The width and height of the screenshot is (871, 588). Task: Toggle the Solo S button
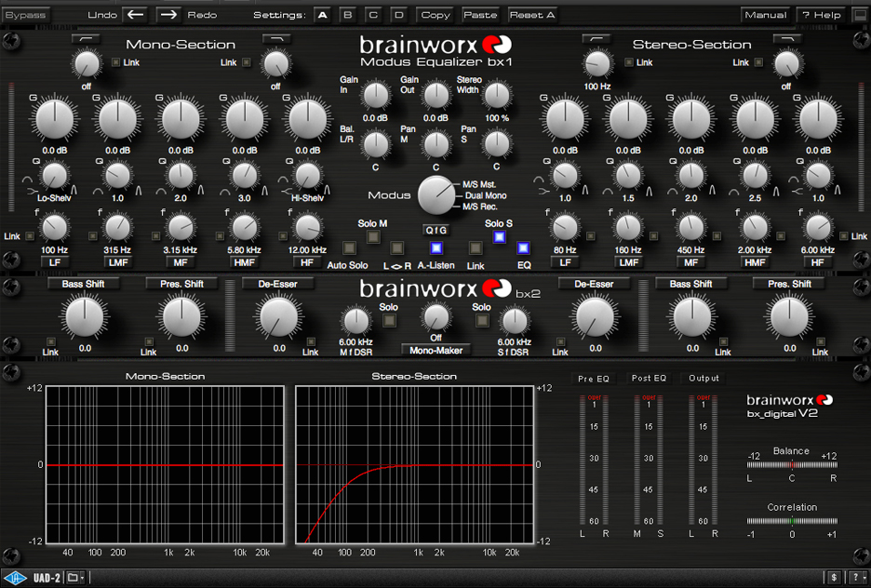pos(499,237)
